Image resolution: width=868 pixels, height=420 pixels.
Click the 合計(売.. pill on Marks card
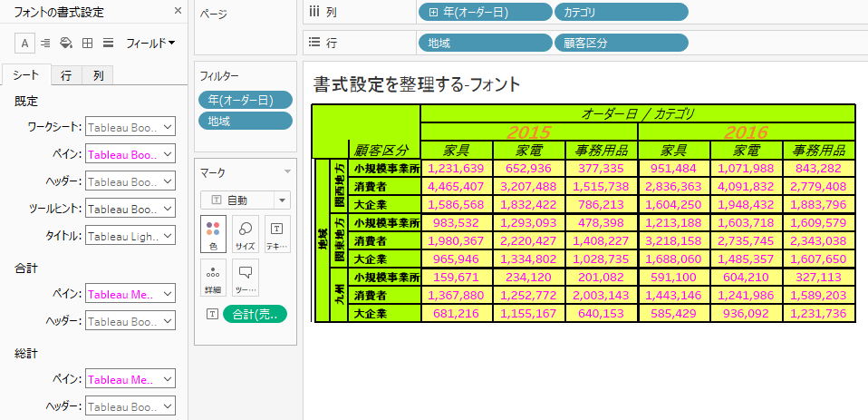click(255, 314)
